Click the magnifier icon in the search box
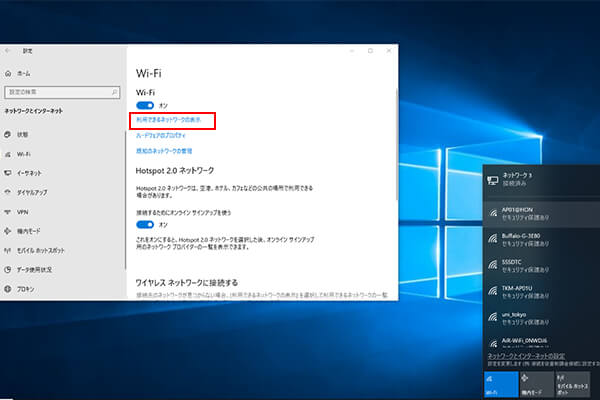600x400 pixels. (114, 92)
